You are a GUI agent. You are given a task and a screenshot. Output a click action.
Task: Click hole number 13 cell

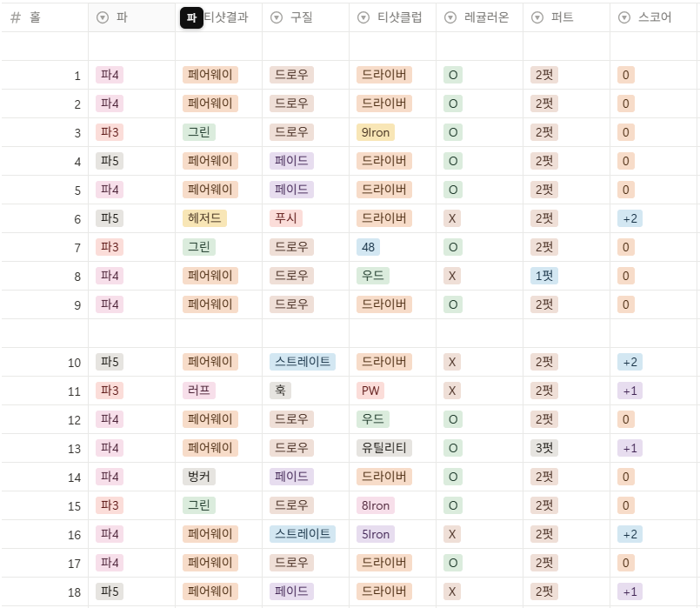click(44, 448)
